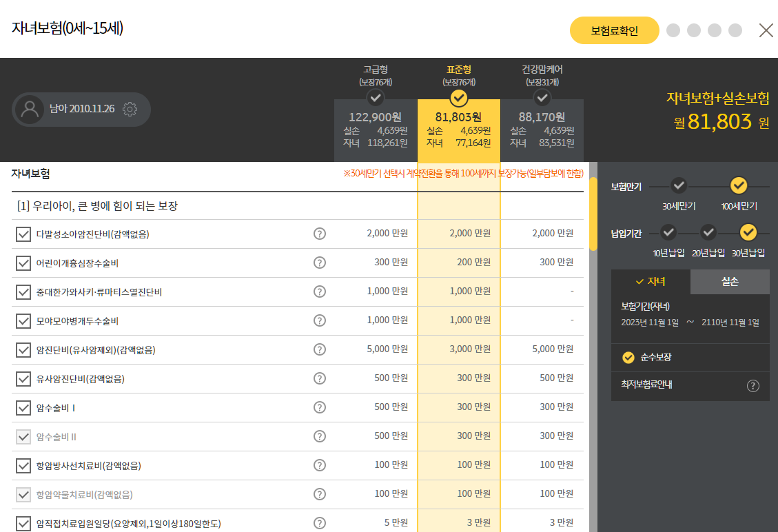Viewport: 778px width, 532px height.
Task: Select 30세만기 insurance maturity option
Action: 679,185
